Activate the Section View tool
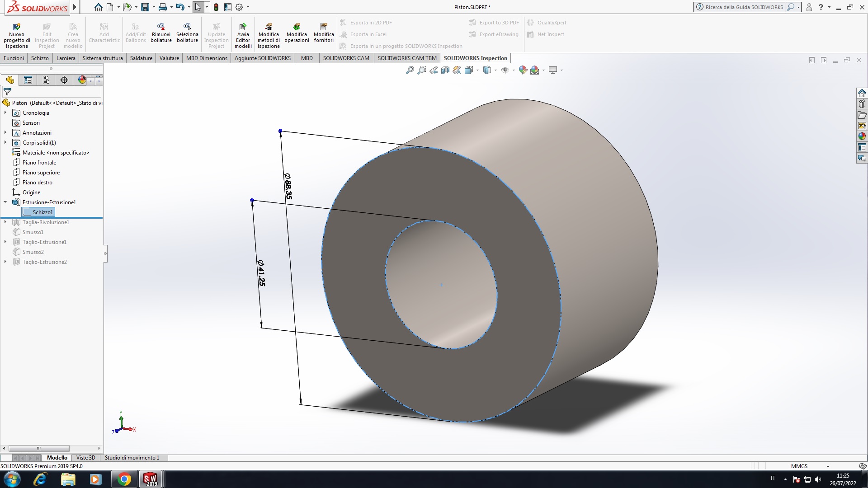This screenshot has height=488, width=868. coord(445,70)
